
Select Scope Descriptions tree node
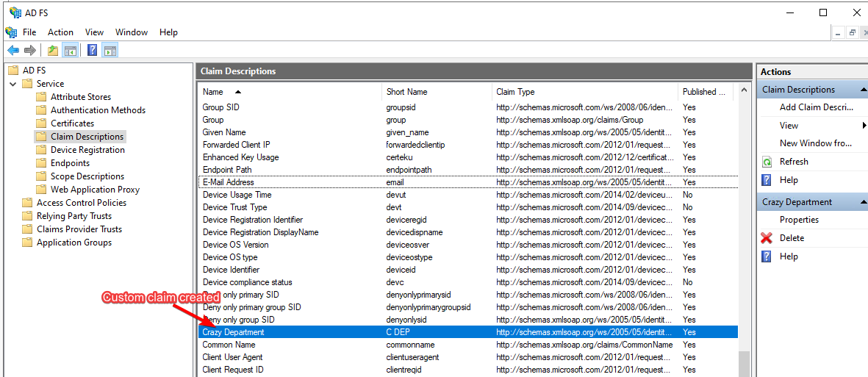tap(87, 176)
